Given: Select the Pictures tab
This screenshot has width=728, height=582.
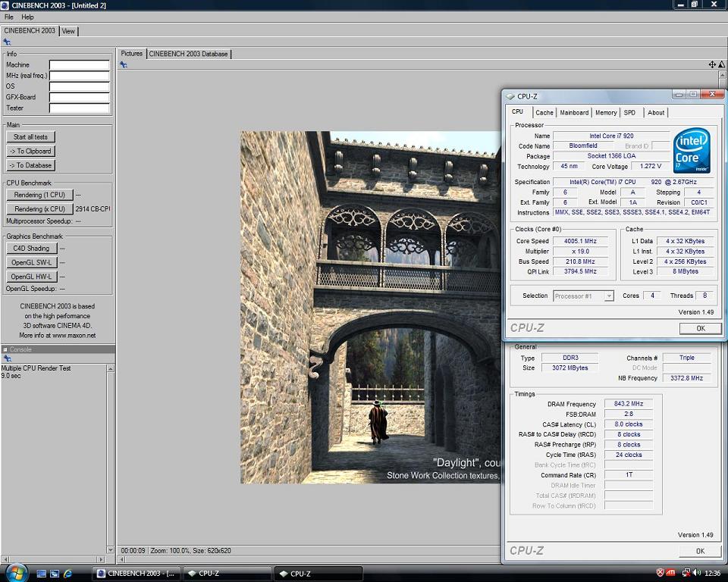Looking at the screenshot, I should (131, 53).
